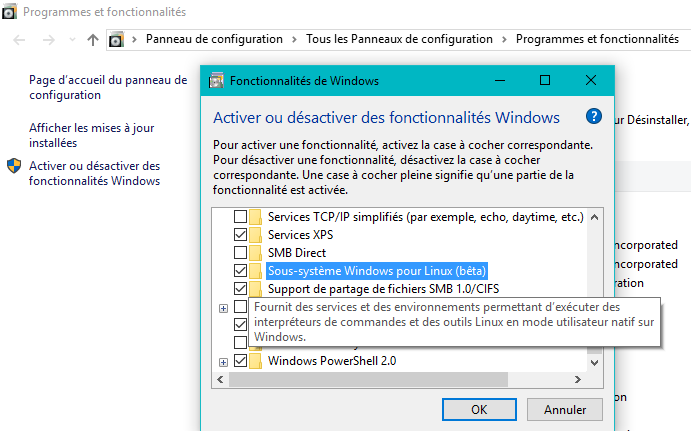Viewport: 691px width, 431px height.
Task: Open Afficher les mises à jour installées
Action: click(x=92, y=135)
